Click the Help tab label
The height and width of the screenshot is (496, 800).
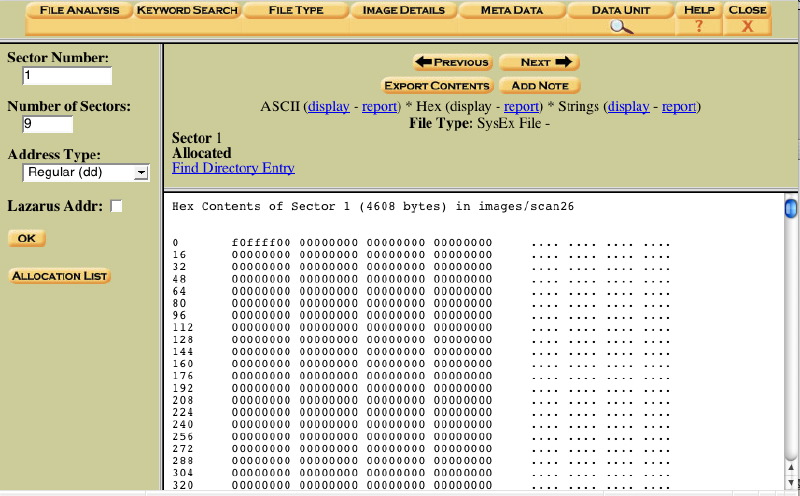[699, 10]
